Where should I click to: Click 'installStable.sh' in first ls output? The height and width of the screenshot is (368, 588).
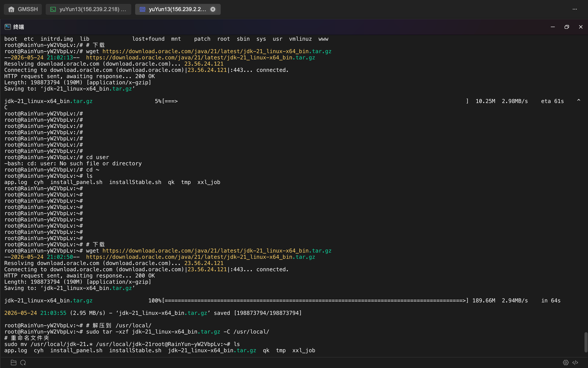135,182
